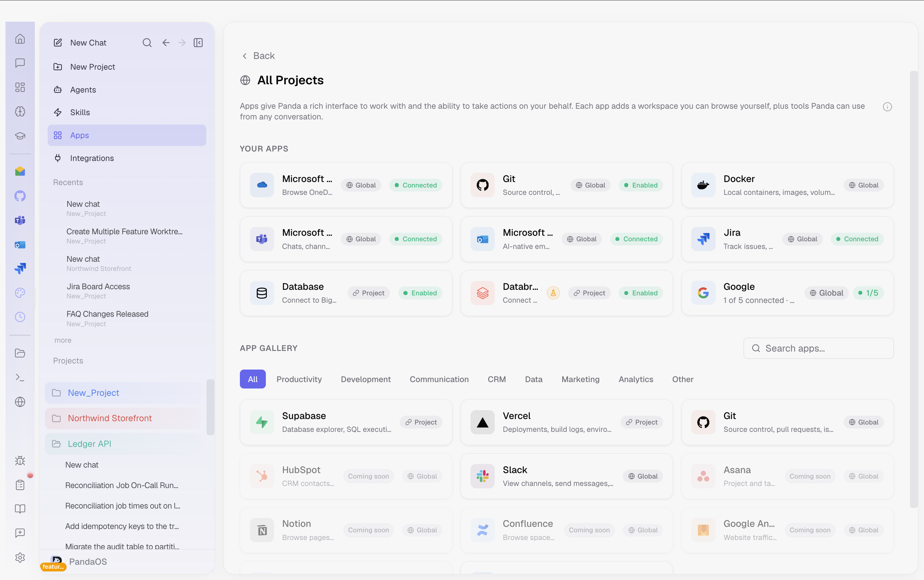Image resolution: width=924 pixels, height=580 pixels.
Task: Open the Outlook icon in left rail
Action: (x=20, y=245)
